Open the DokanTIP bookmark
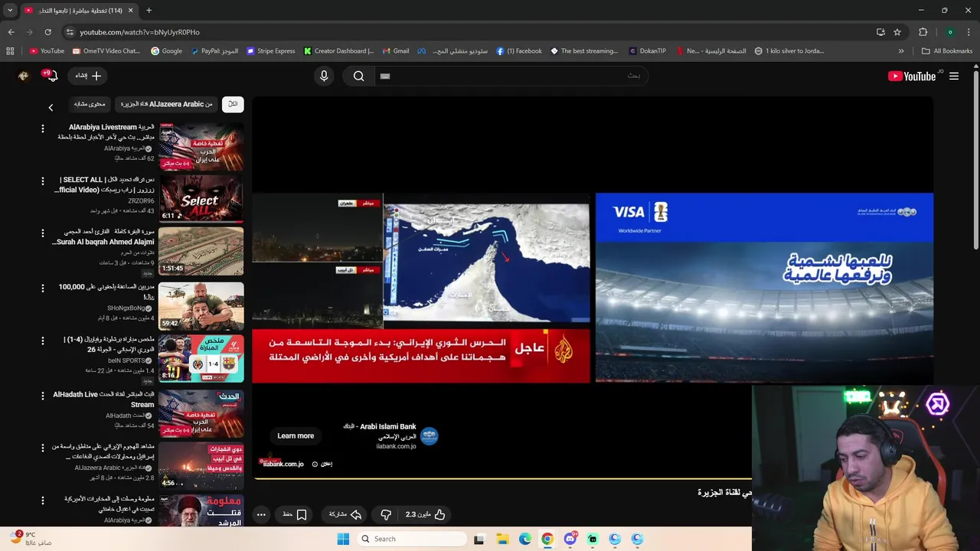Viewport: 980px width, 551px height. click(x=648, y=51)
